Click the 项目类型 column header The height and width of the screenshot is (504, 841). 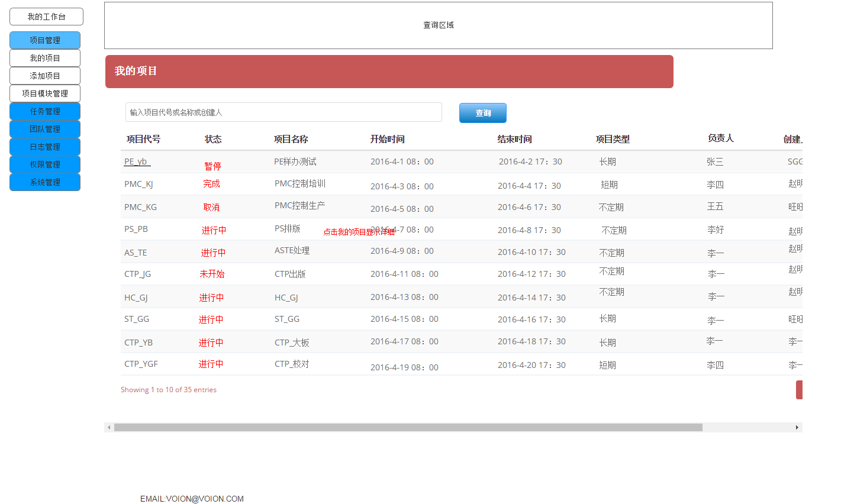613,139
